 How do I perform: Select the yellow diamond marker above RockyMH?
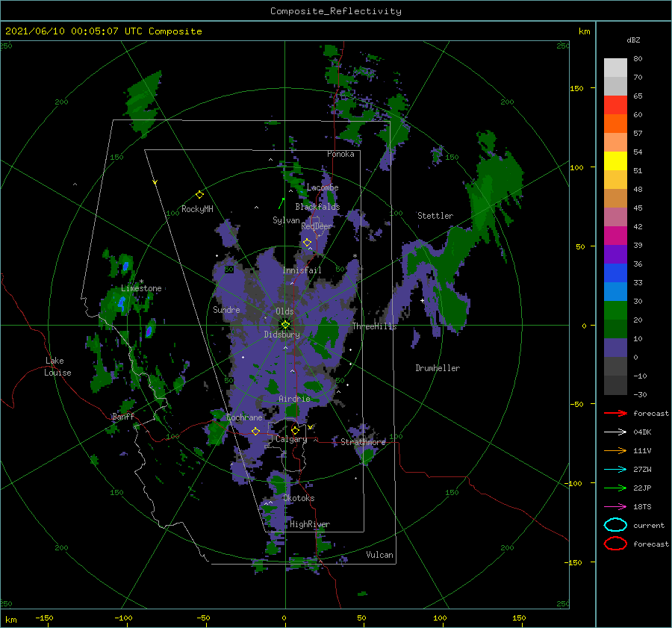click(199, 194)
